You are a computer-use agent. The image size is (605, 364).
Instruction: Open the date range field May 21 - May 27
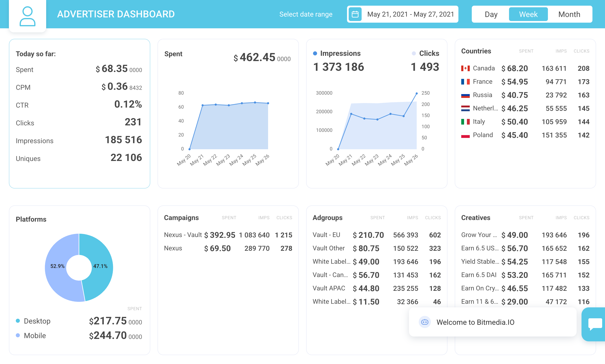pyautogui.click(x=403, y=14)
